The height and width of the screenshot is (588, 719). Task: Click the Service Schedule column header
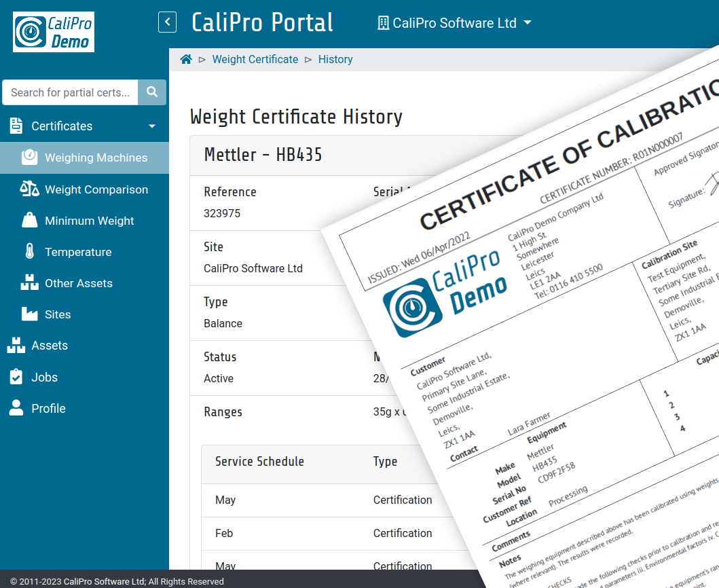point(259,462)
